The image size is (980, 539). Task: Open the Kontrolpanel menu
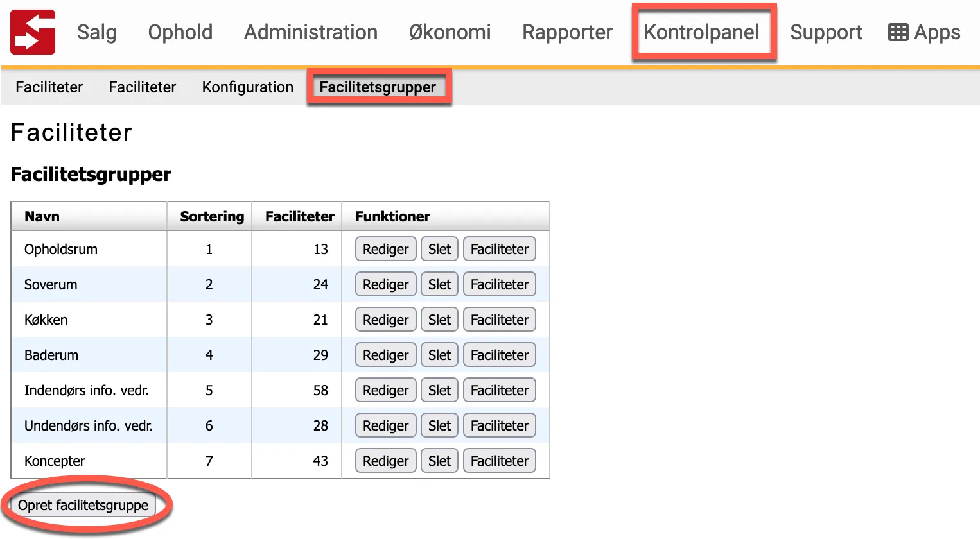703,32
